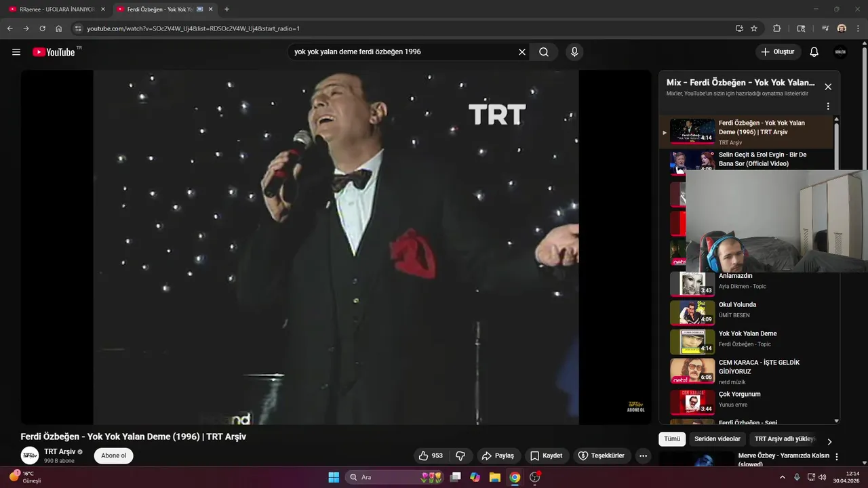Send thanks via Teşekkürler button

coord(602,455)
